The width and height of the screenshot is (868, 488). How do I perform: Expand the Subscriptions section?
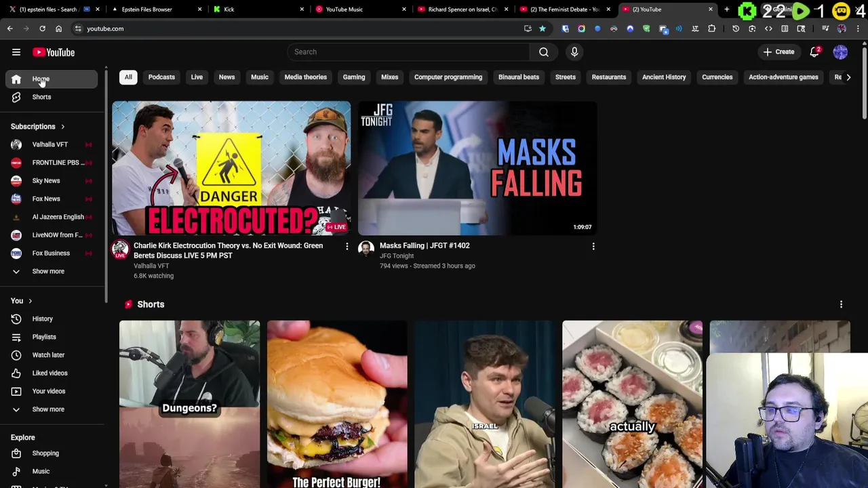pos(38,126)
